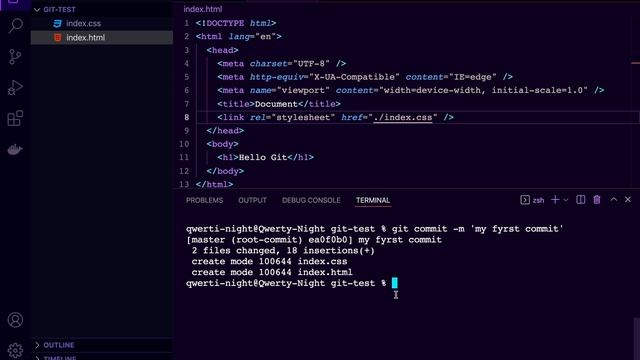Click the 'X-UA-Compatible' attribute value

pyautogui.click(x=354, y=77)
